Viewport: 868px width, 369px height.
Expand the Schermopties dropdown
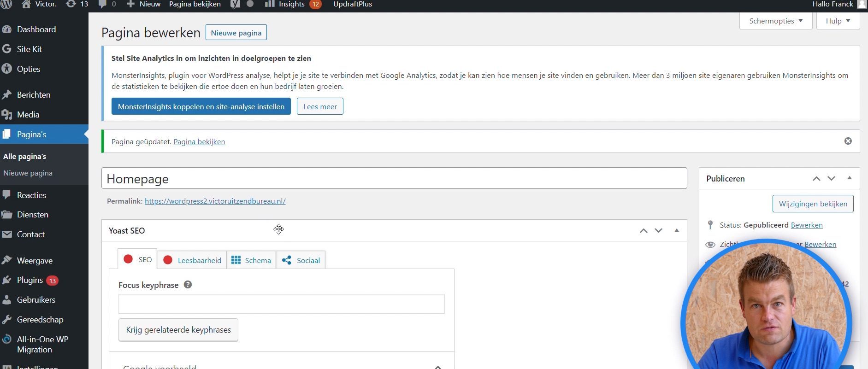pos(775,21)
